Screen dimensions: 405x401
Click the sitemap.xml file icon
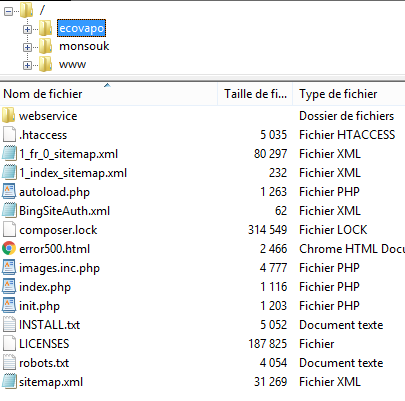(9, 382)
